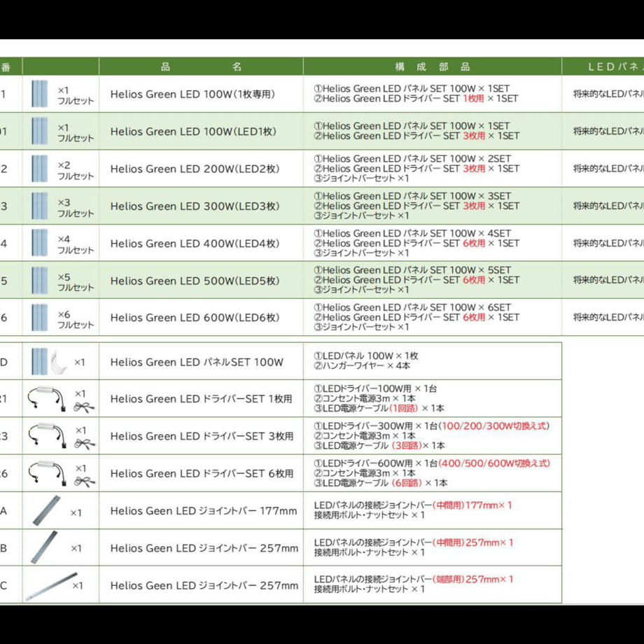Click the LED panel image in the 100W(LED1枚) row

pos(39,132)
